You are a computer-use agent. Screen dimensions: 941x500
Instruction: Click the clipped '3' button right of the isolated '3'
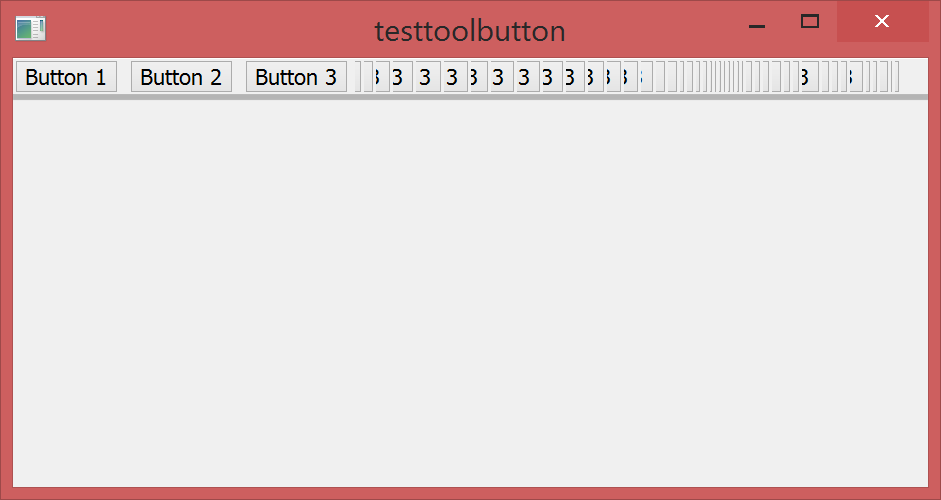point(852,77)
